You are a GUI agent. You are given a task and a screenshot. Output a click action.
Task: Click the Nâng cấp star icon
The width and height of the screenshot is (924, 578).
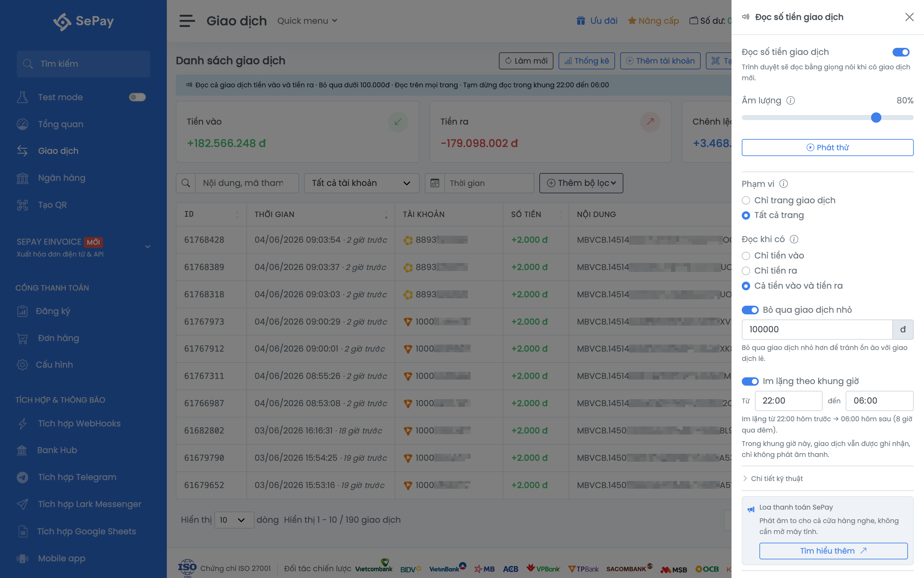coord(632,21)
